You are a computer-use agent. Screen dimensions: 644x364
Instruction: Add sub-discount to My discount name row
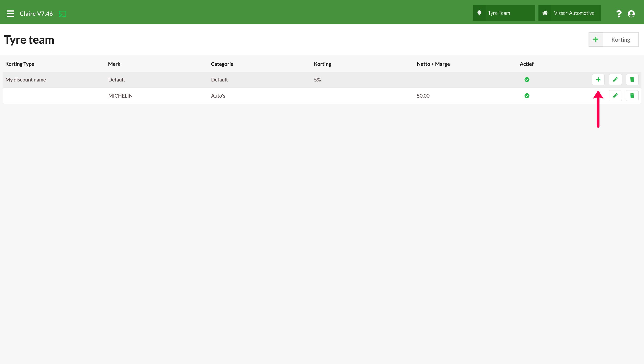click(598, 80)
